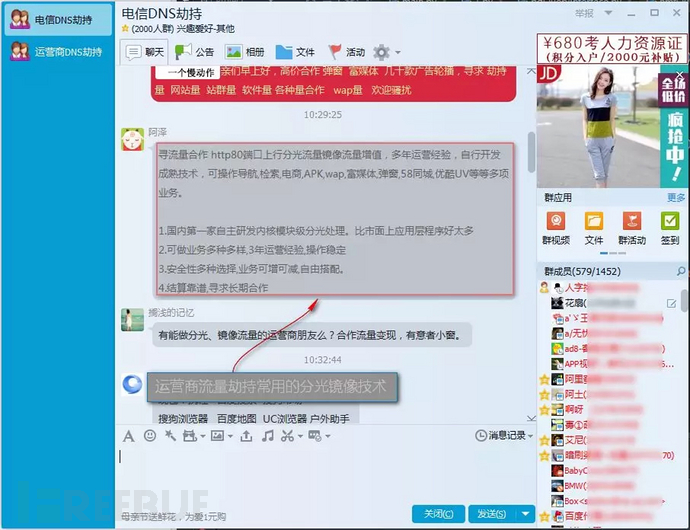The width and height of the screenshot is (690, 530).
Task: Open the 活动 activities tab
Action: [346, 52]
